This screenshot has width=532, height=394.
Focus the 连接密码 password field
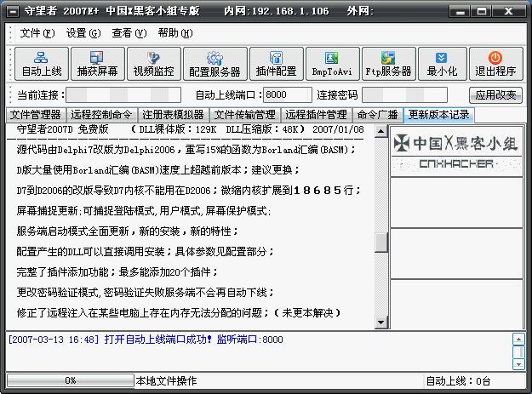tap(403, 94)
